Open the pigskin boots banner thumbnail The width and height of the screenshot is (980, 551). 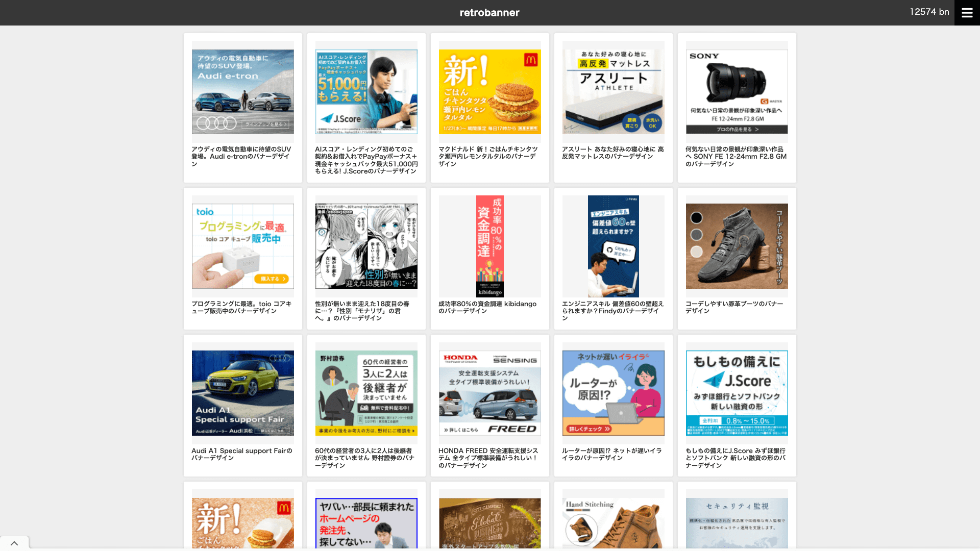(x=737, y=246)
